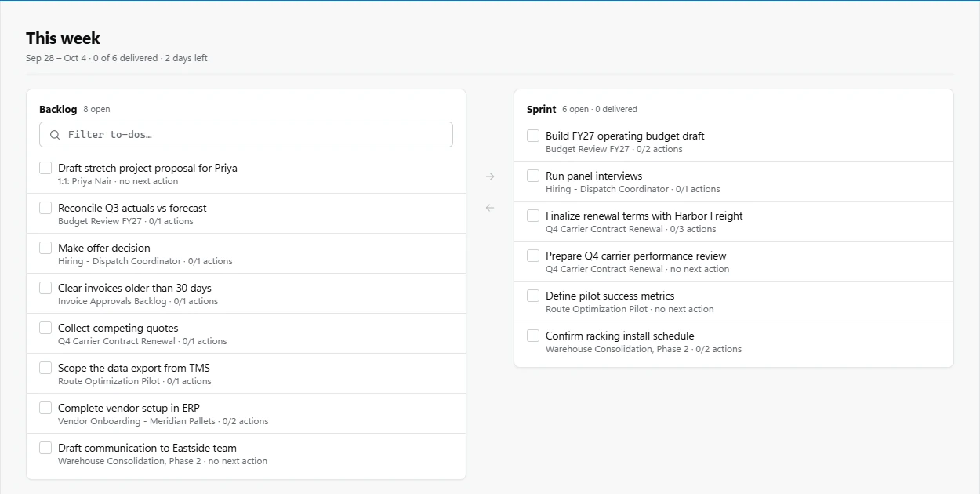The height and width of the screenshot is (494, 980).
Task: Tick the Reconcile Q3 actuals vs forecast checkbox
Action: [45, 208]
